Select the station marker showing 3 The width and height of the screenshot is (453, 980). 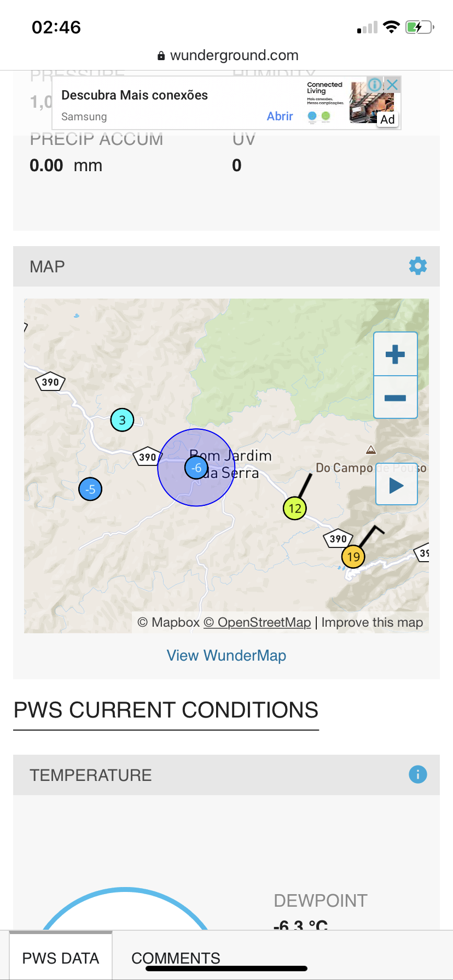122,420
